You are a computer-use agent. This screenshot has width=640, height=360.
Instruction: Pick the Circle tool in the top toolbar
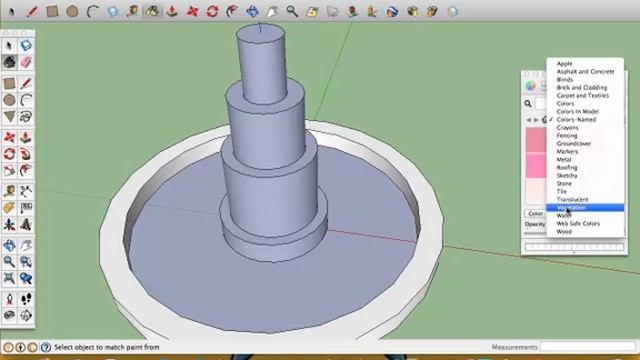pyautogui.click(x=72, y=11)
